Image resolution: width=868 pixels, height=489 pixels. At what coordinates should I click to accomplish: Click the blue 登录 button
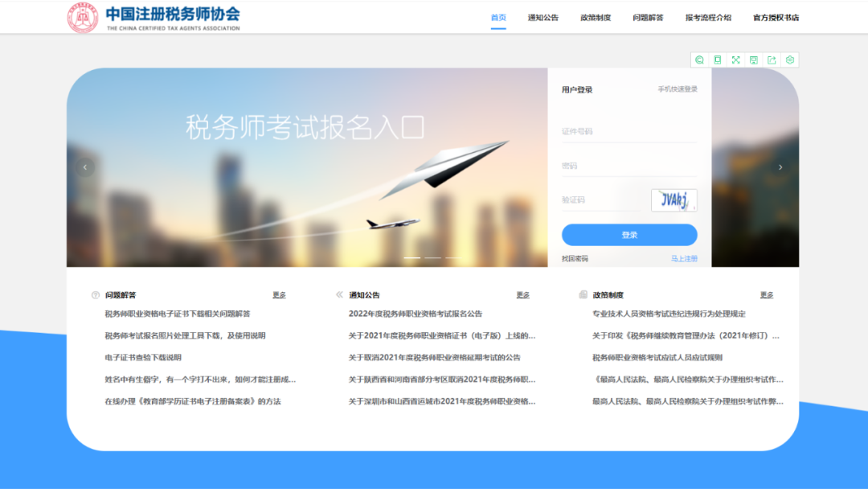coord(629,235)
